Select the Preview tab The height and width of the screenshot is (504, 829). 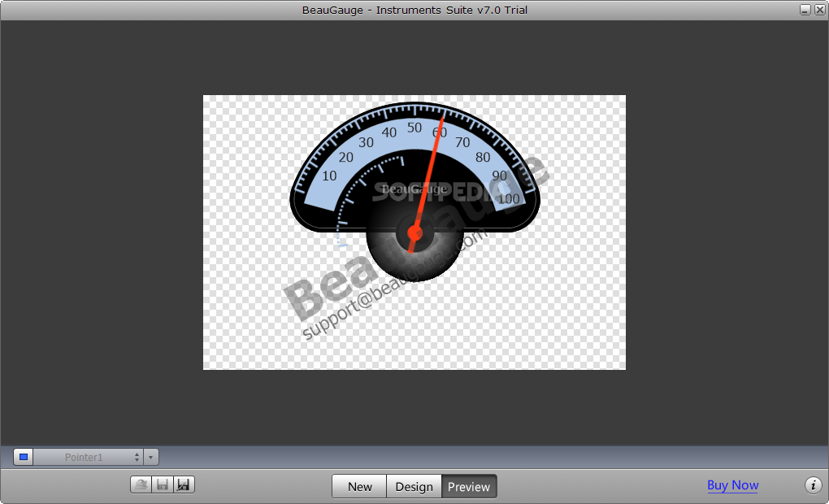pyautogui.click(x=469, y=487)
